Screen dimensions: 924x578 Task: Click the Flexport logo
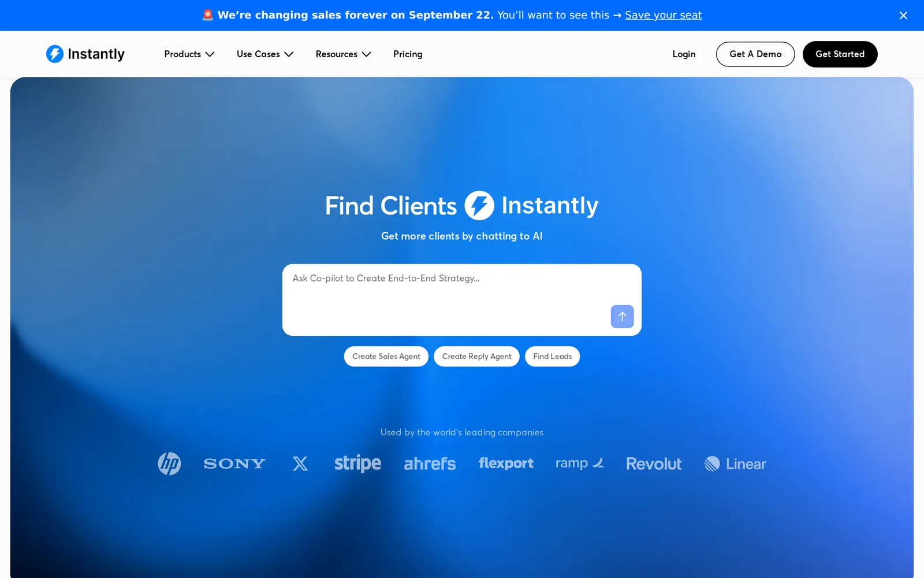pyautogui.click(x=506, y=463)
